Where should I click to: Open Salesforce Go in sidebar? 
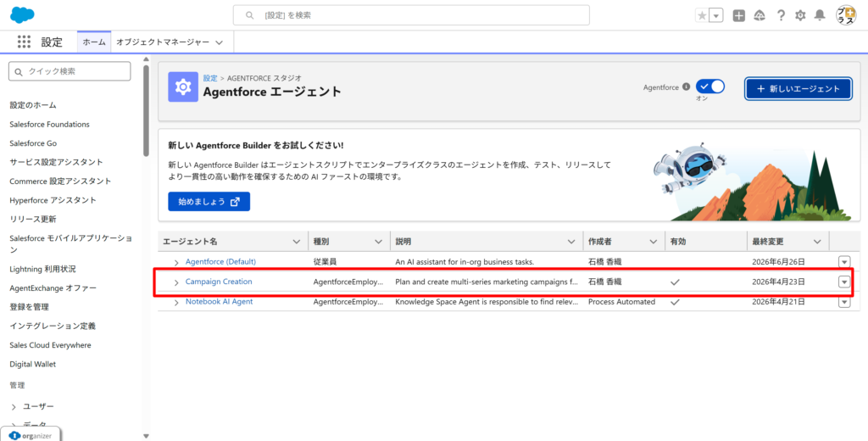click(x=33, y=143)
